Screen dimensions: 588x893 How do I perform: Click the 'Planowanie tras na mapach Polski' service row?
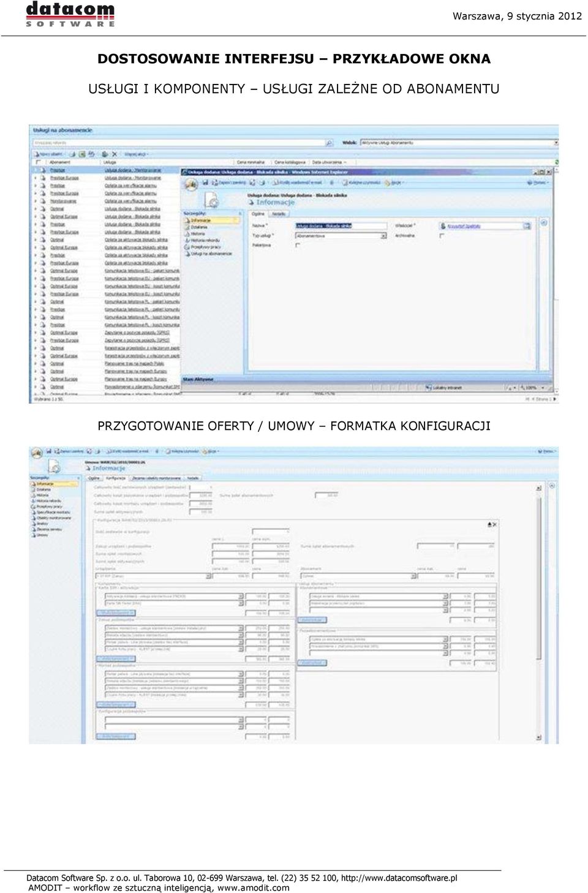tap(134, 363)
